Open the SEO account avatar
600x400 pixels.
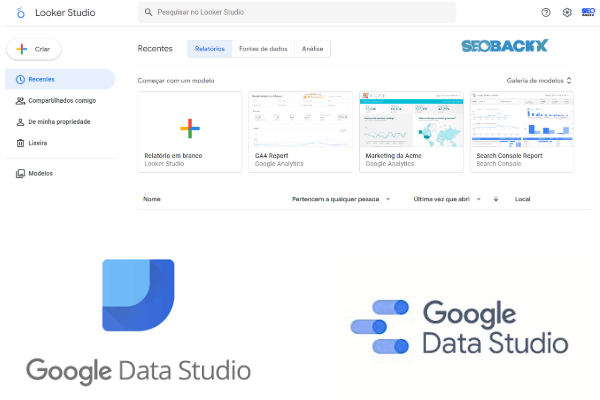coord(588,12)
